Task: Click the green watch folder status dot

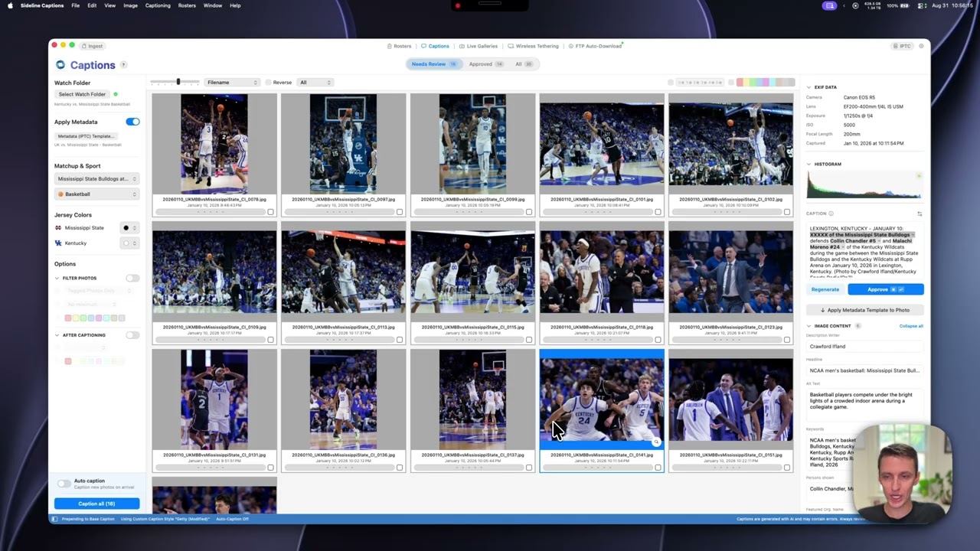Action: [x=116, y=94]
